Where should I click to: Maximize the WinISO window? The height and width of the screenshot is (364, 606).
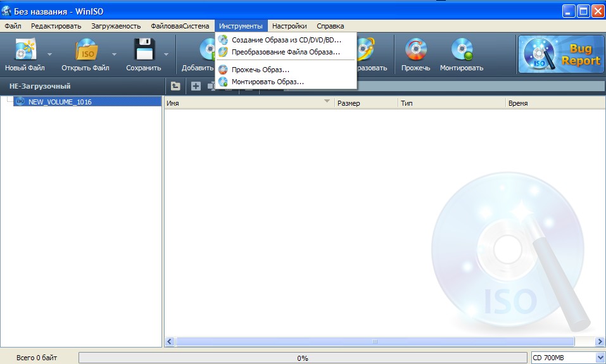click(x=583, y=11)
